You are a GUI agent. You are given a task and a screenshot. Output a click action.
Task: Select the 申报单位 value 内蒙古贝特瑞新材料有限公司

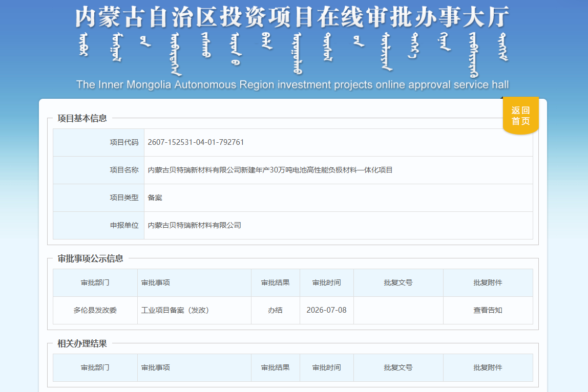(194, 226)
